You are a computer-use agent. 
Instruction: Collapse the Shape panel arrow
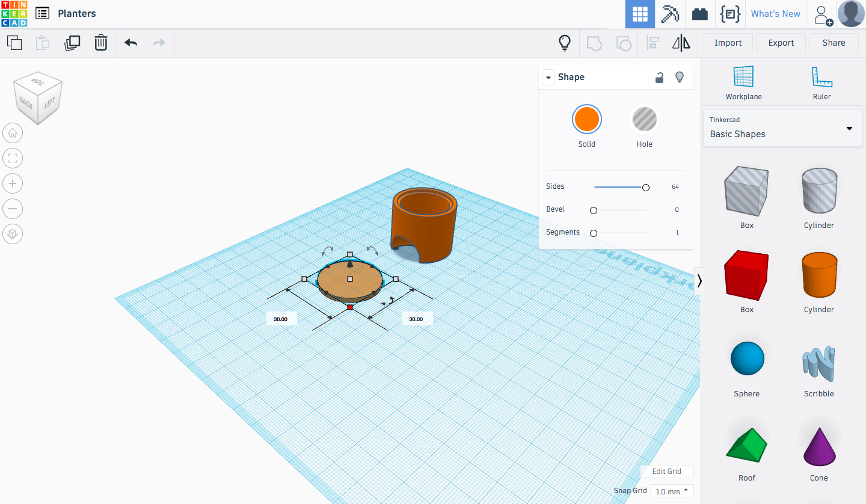(x=548, y=78)
